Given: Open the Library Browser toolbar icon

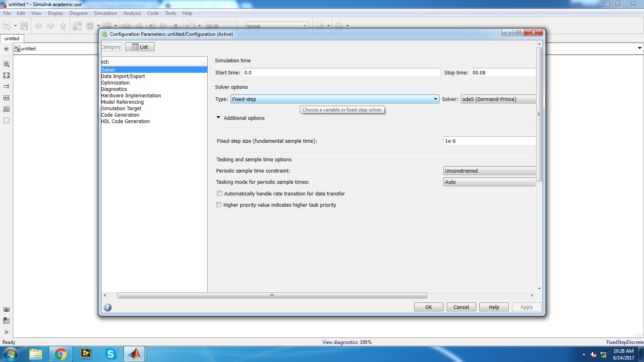Looking at the screenshot, I should tap(77, 26).
